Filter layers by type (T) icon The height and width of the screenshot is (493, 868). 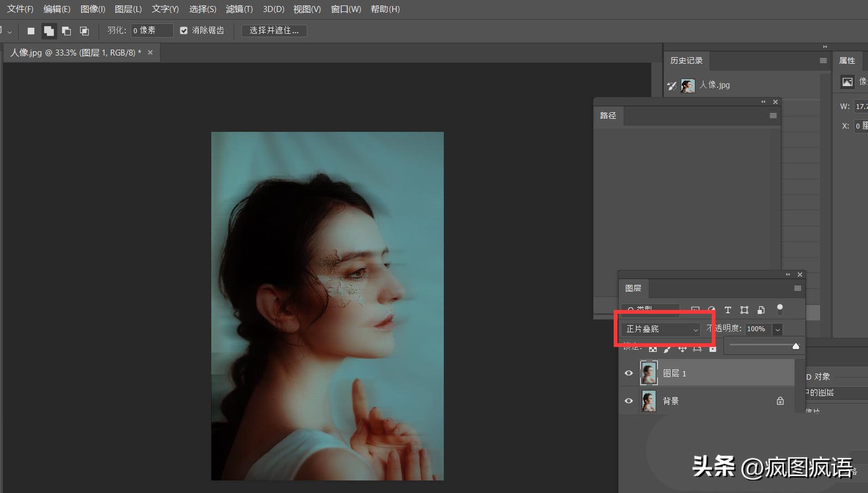point(728,310)
